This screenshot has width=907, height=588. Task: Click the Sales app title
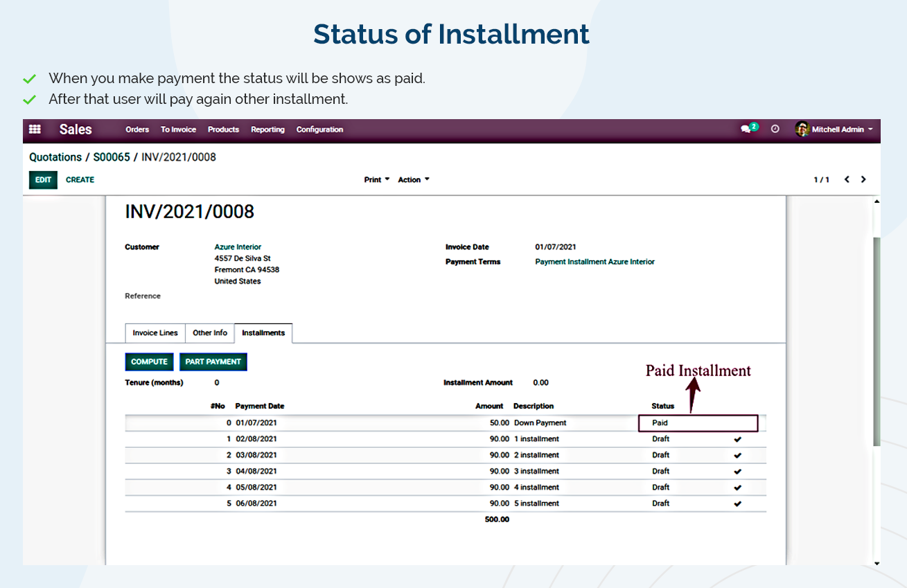[76, 130]
